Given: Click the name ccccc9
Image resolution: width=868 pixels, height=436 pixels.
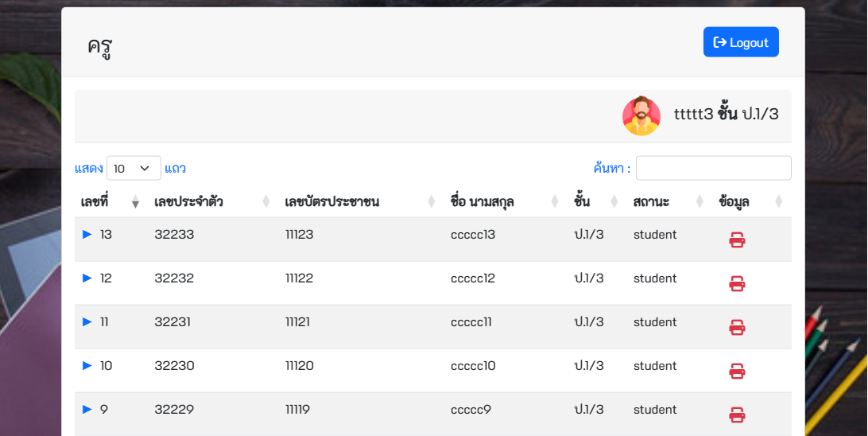Looking at the screenshot, I should pyautogui.click(x=471, y=410).
